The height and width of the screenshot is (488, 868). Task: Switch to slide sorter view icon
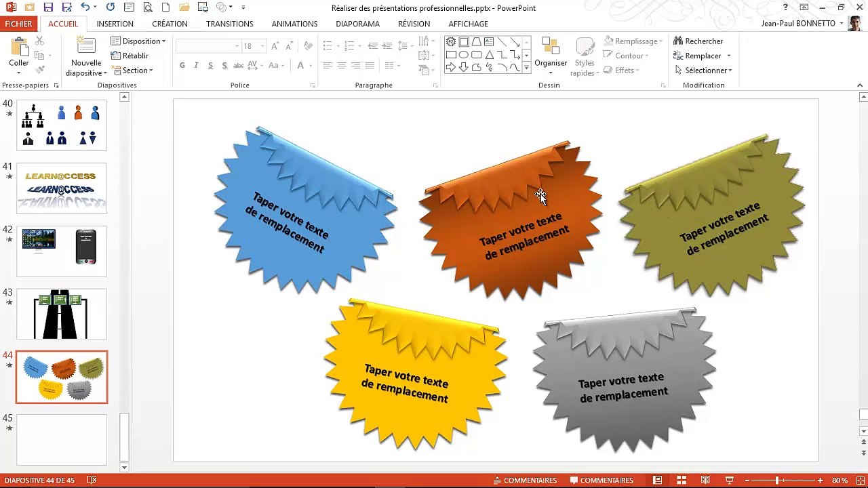pyautogui.click(x=682, y=480)
